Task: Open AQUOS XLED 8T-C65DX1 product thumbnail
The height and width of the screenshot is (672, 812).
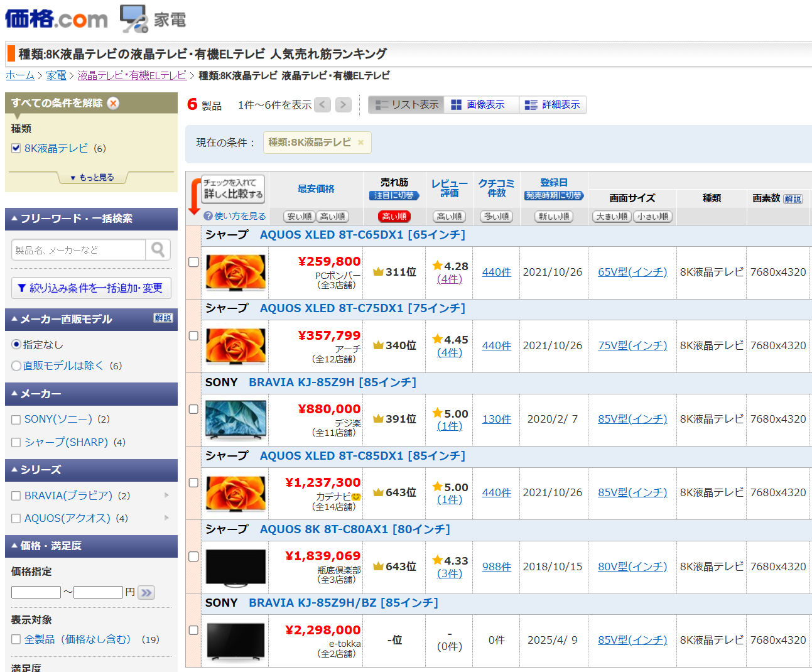Action: point(235,273)
